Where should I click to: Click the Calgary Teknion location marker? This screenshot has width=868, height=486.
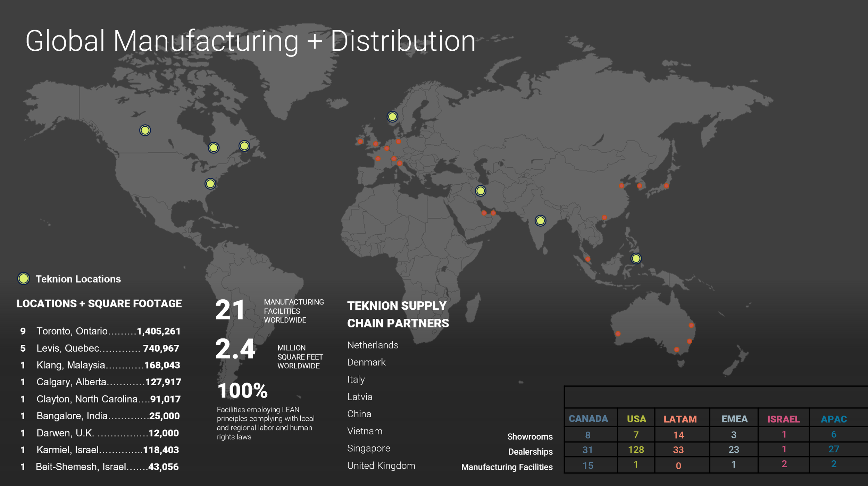[145, 130]
